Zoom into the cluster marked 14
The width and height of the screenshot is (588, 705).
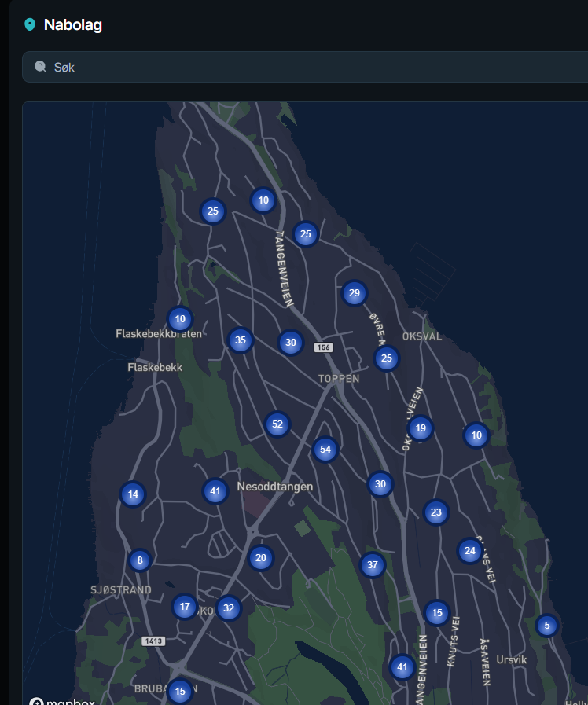tap(133, 494)
